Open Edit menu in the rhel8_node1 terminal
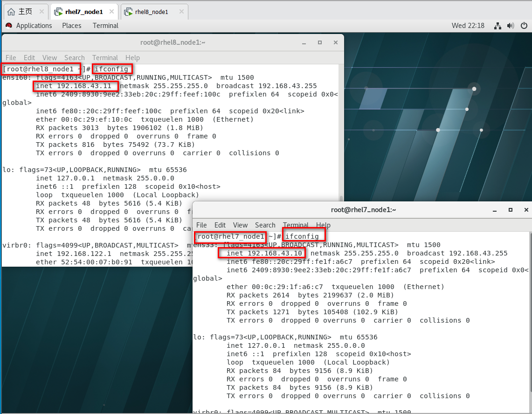This screenshot has width=532, height=414. click(29, 58)
